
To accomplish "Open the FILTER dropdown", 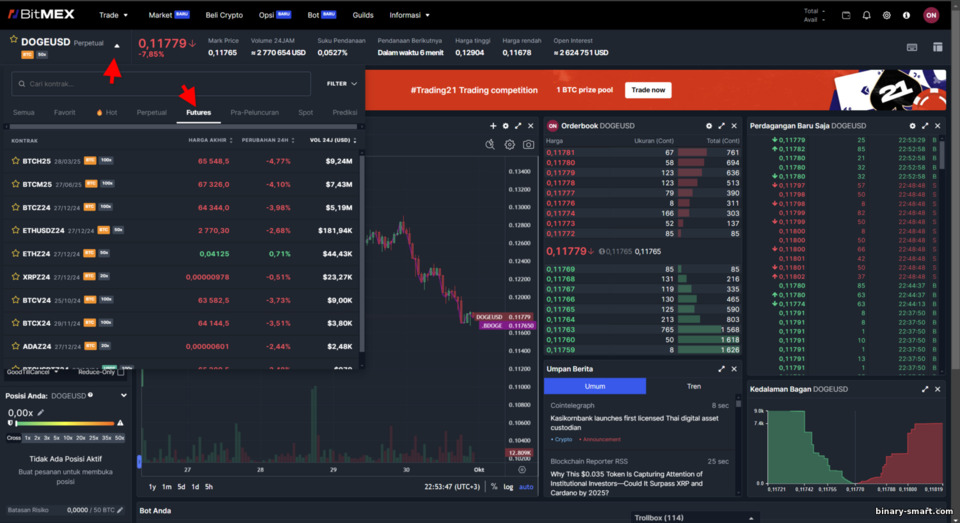I will (342, 84).
